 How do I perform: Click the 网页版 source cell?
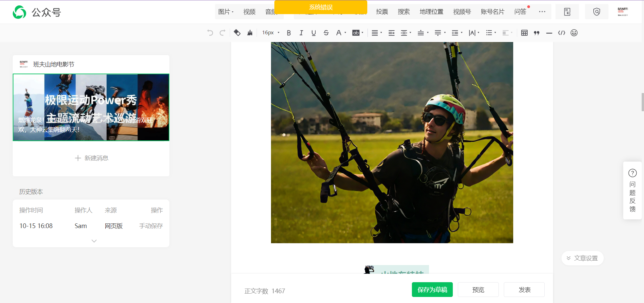click(114, 226)
